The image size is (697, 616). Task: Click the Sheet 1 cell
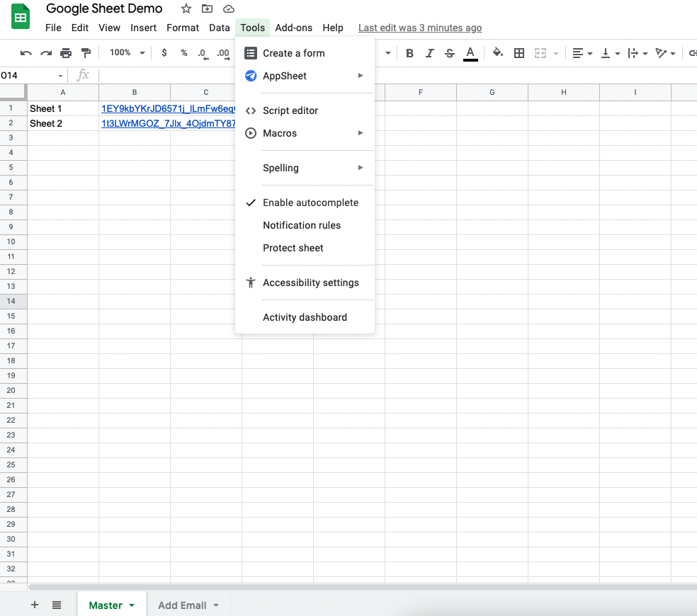coord(63,108)
